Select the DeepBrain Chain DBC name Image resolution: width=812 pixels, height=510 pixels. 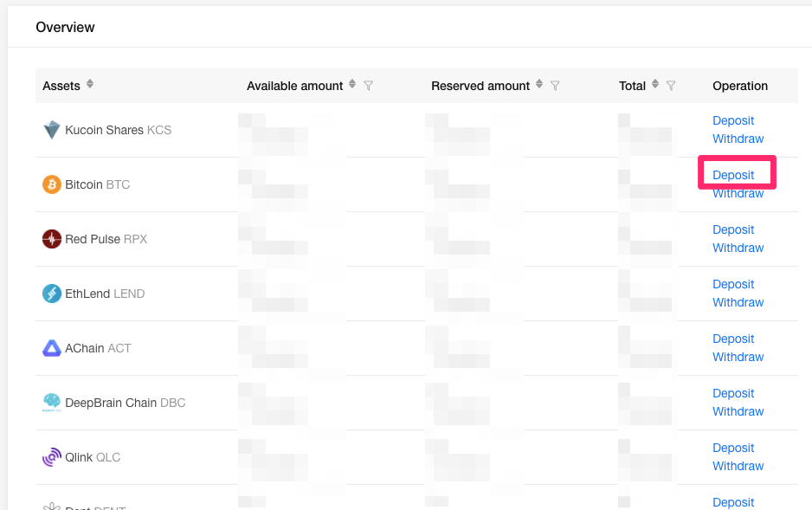pos(126,403)
